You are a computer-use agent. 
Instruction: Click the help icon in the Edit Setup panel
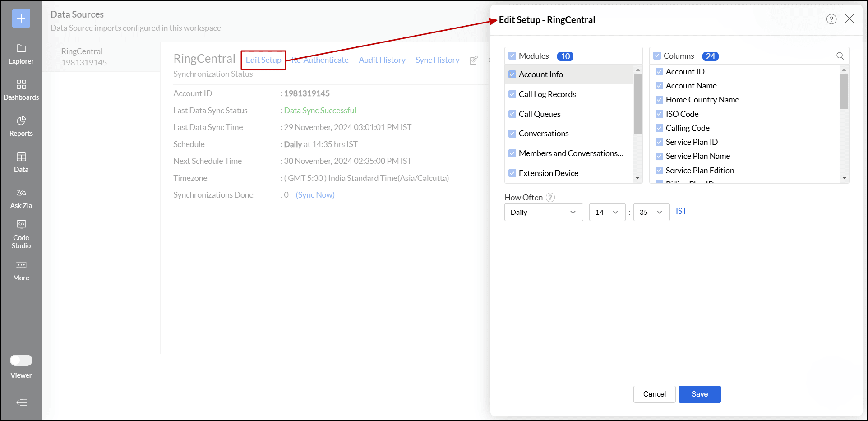[831, 19]
